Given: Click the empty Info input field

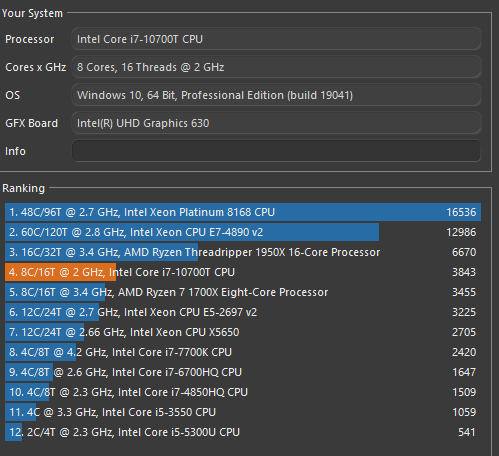Looking at the screenshot, I should [x=276, y=151].
